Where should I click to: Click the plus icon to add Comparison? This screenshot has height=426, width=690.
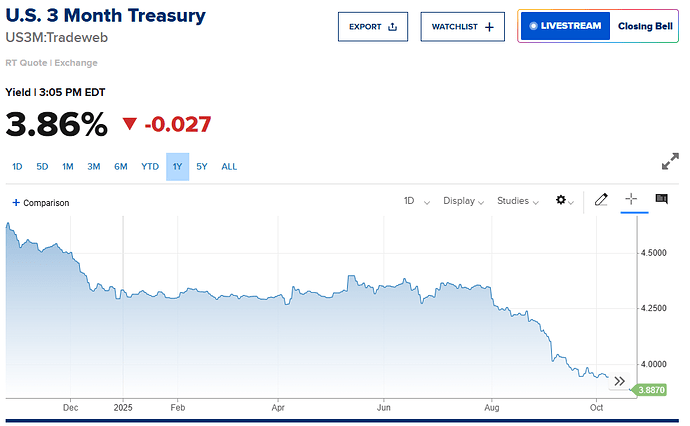click(16, 203)
